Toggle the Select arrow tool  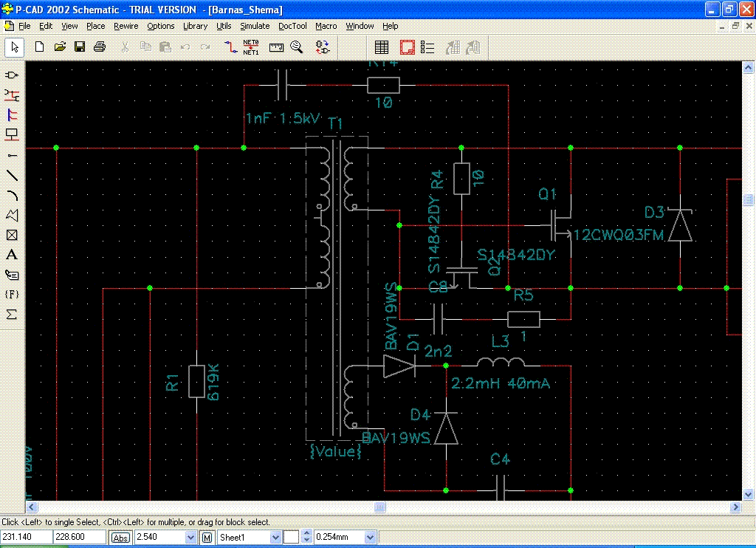(15, 47)
